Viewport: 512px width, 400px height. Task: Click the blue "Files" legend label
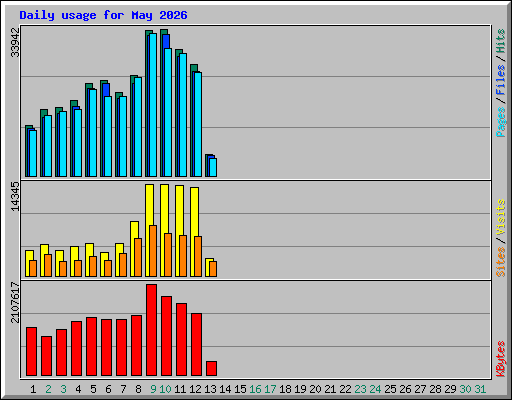pos(500,80)
